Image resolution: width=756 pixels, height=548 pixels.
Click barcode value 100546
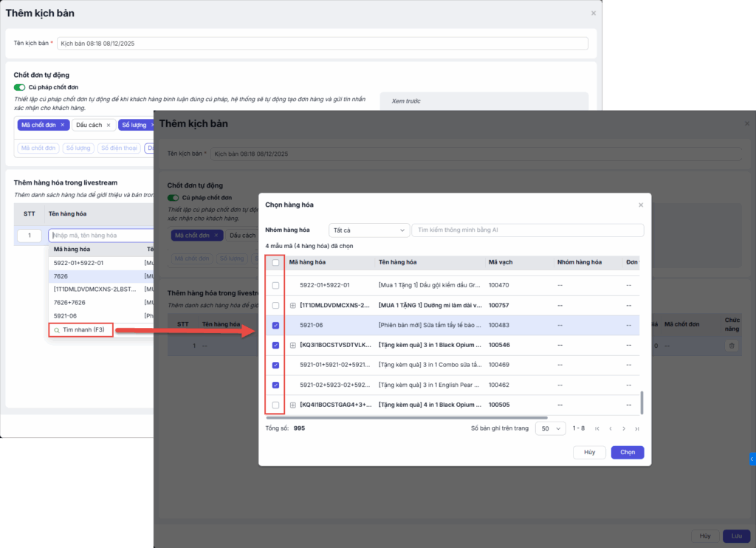pos(499,345)
